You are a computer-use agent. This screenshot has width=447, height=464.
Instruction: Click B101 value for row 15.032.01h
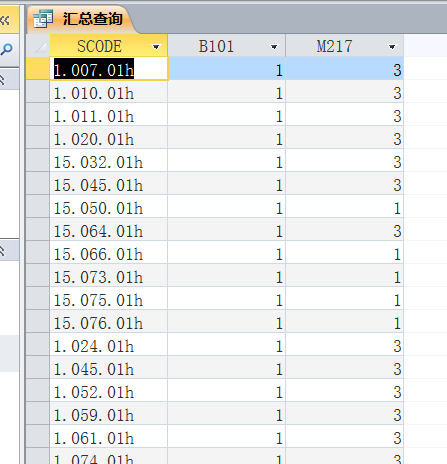point(227,161)
